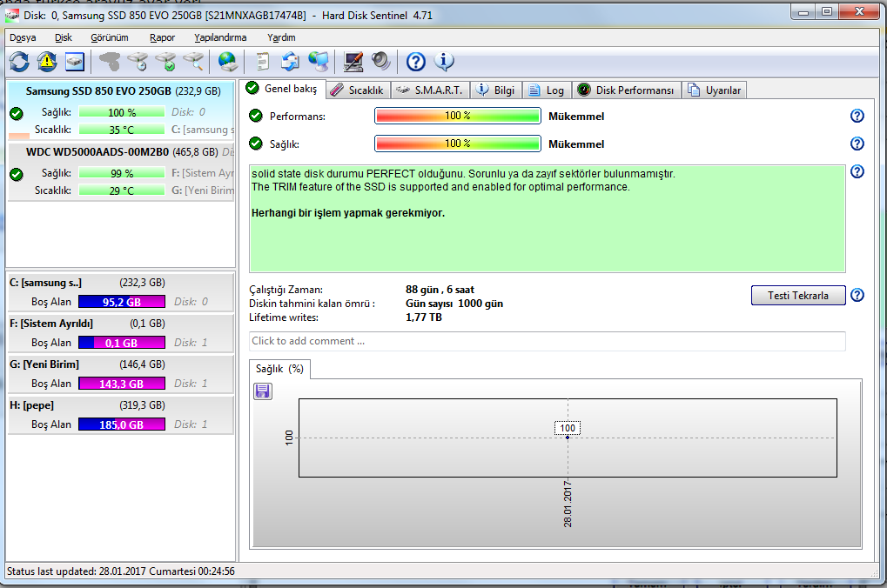
Task: Open the Disk menu
Action: [x=64, y=37]
